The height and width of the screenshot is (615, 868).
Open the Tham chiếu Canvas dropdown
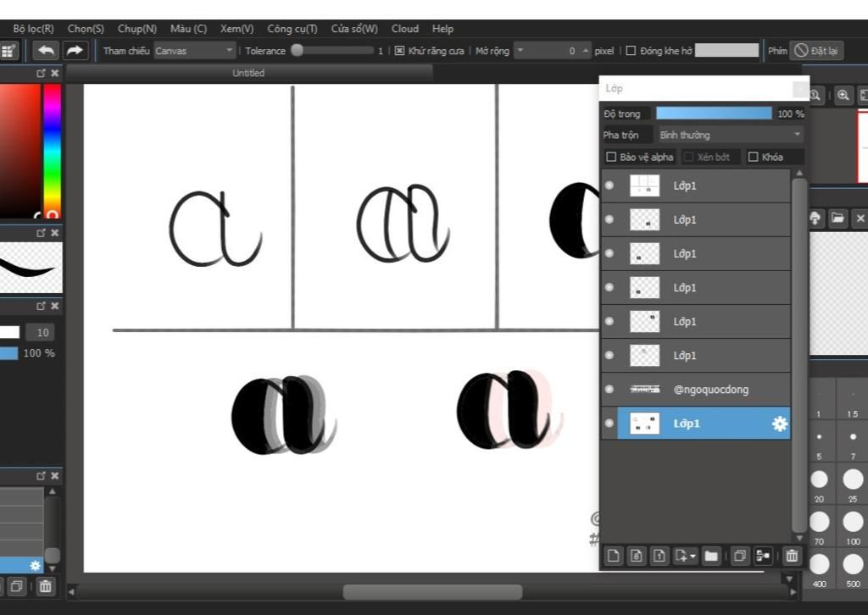tap(194, 51)
